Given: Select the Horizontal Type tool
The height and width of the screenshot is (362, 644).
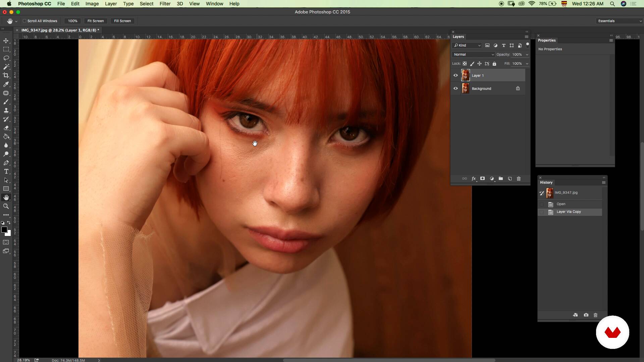Looking at the screenshot, I should coord(6,171).
